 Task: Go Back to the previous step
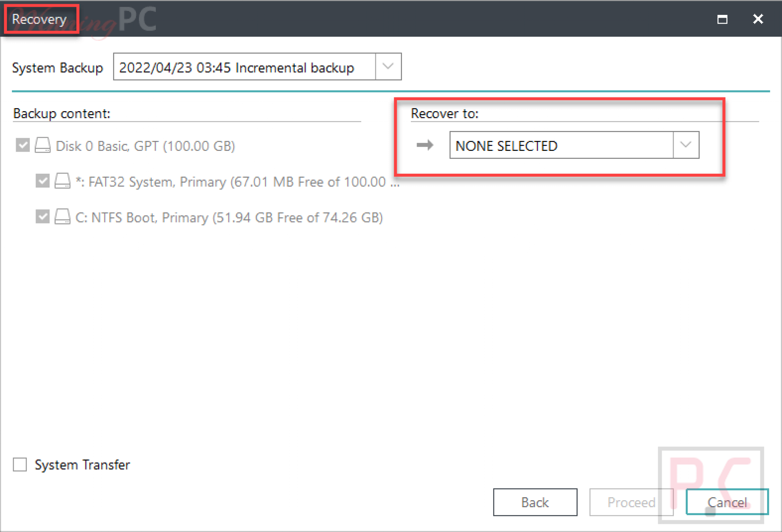(535, 502)
